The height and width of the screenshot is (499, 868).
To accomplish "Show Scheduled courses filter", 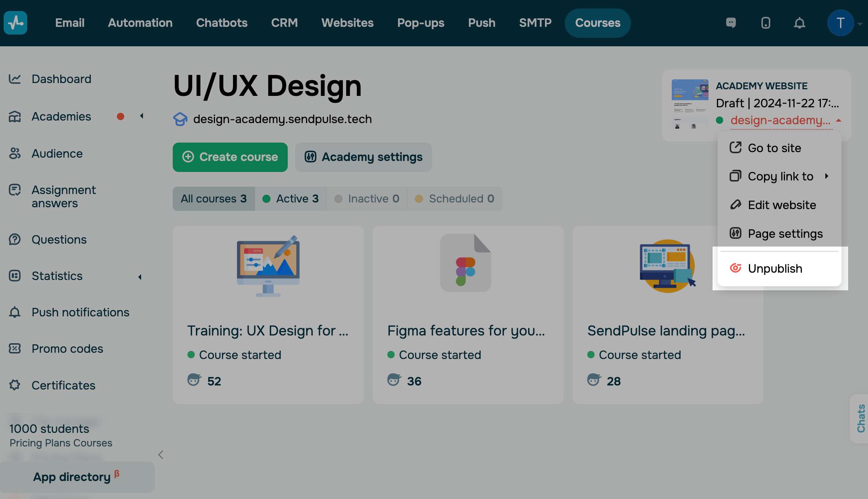I will 455,199.
